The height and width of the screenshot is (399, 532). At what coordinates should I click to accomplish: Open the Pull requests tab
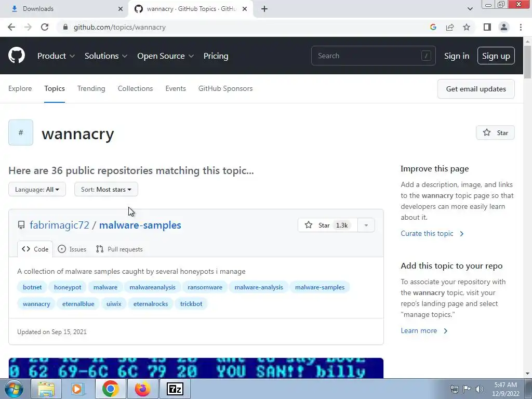pos(119,249)
